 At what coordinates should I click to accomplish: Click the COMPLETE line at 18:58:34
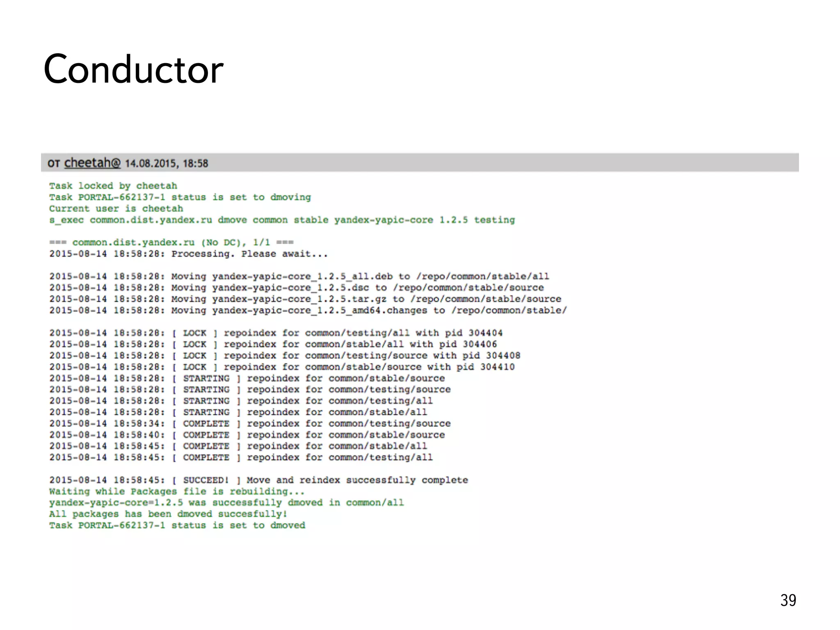click(250, 424)
